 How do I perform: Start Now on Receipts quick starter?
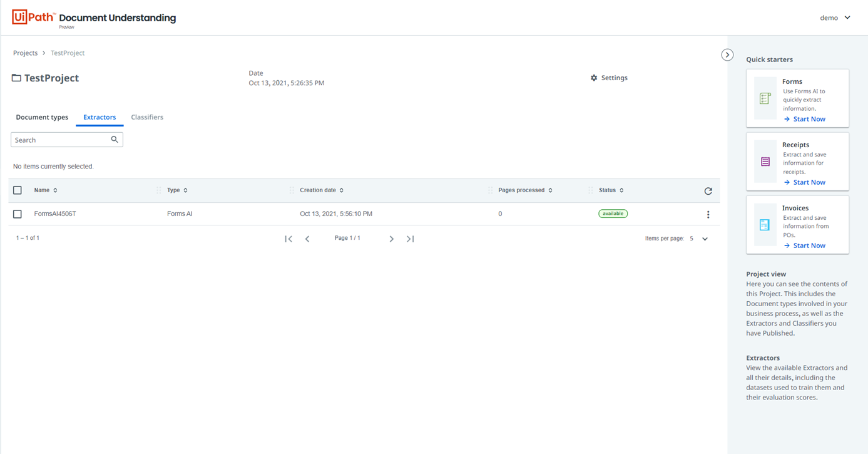point(805,182)
